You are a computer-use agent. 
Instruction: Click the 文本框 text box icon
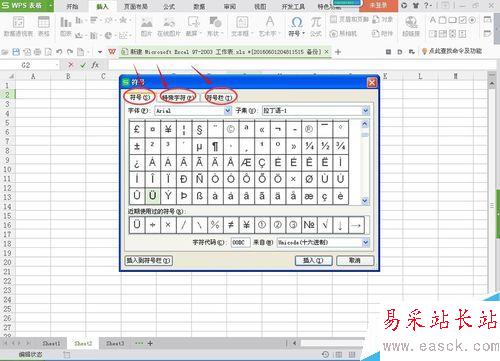coord(242,23)
